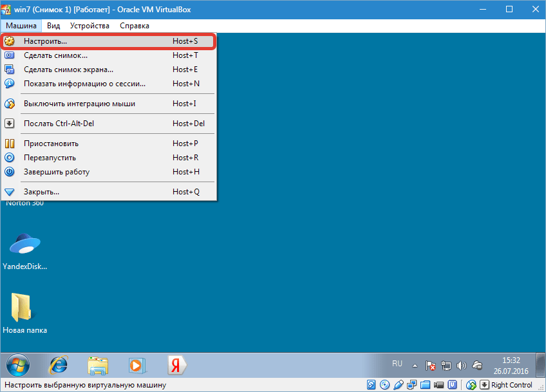The height and width of the screenshot is (392, 546).
Task: Choose Сделать снимок экрана... menu item
Action: (68, 70)
